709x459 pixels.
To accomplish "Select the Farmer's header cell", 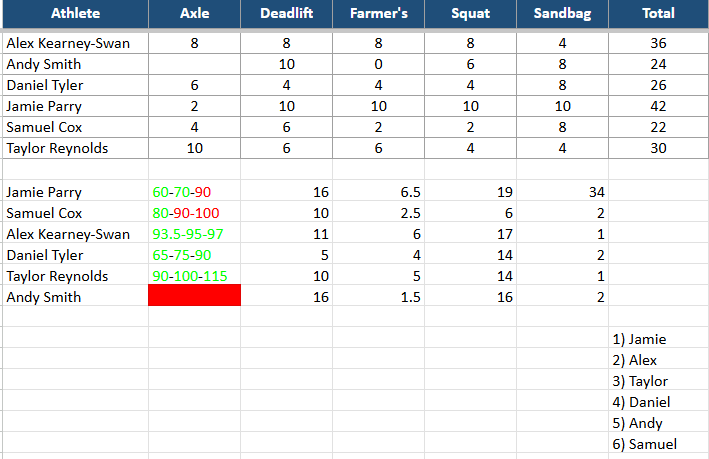I will click(378, 14).
